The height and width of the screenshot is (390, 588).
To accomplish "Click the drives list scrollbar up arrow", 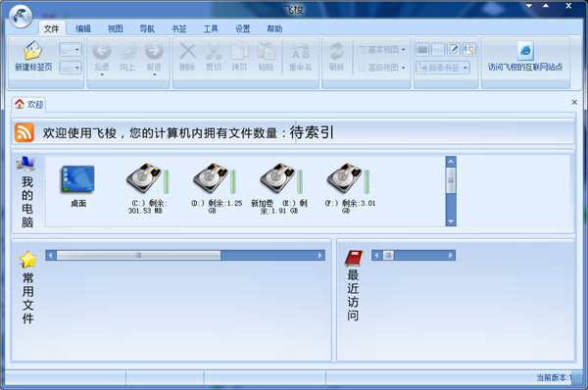I will coord(451,162).
